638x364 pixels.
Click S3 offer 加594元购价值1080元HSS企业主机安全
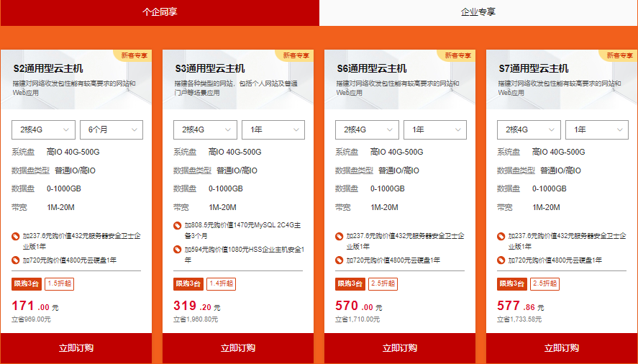tap(245, 255)
